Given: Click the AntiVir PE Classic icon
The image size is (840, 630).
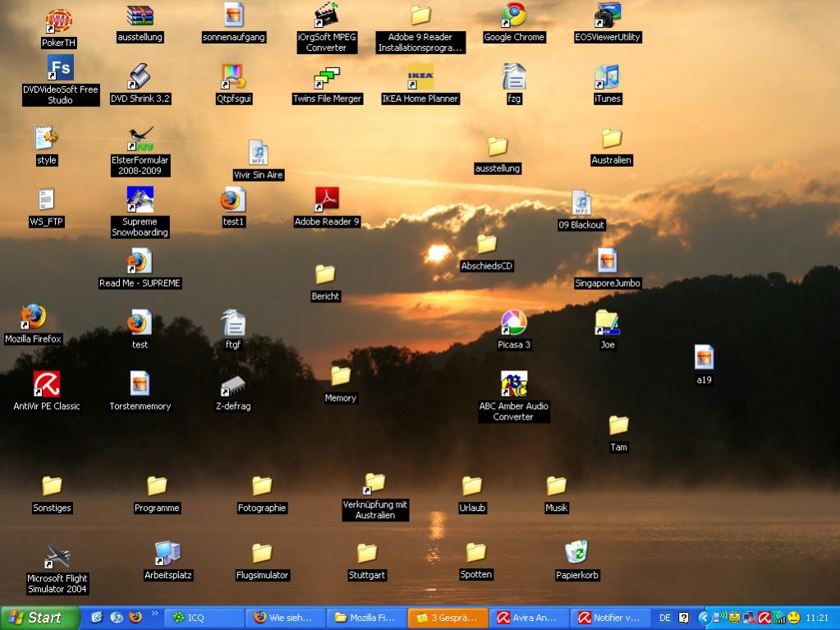Looking at the screenshot, I should (x=47, y=384).
